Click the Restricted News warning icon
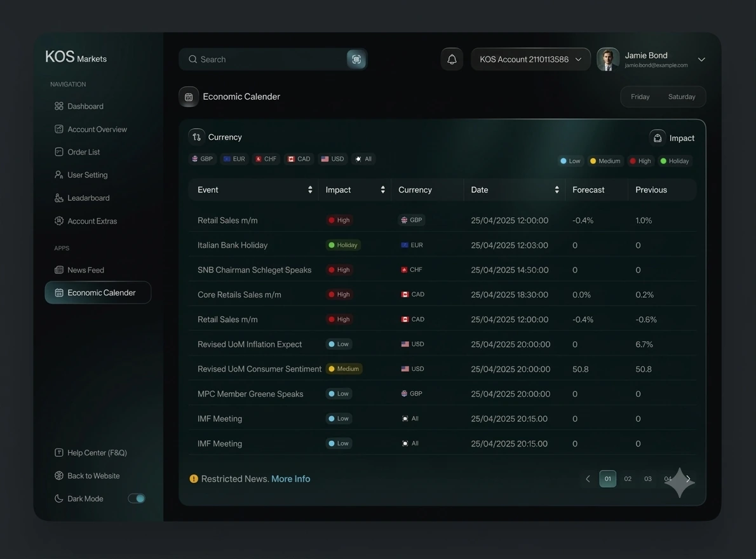The height and width of the screenshot is (559, 756). tap(194, 479)
